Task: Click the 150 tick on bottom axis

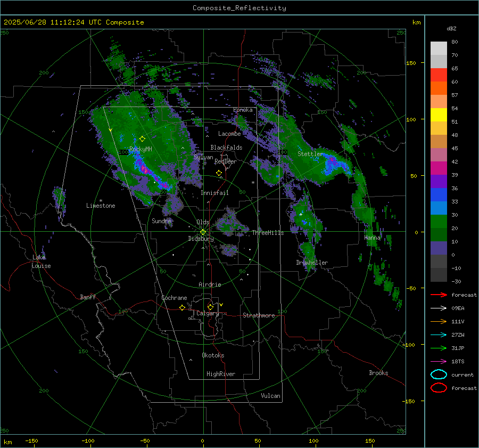Action: 370,441
